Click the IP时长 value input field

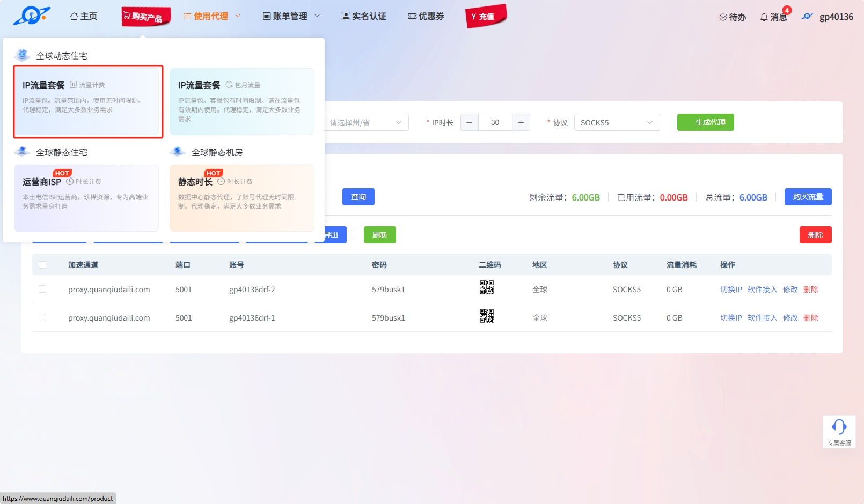pyautogui.click(x=495, y=123)
